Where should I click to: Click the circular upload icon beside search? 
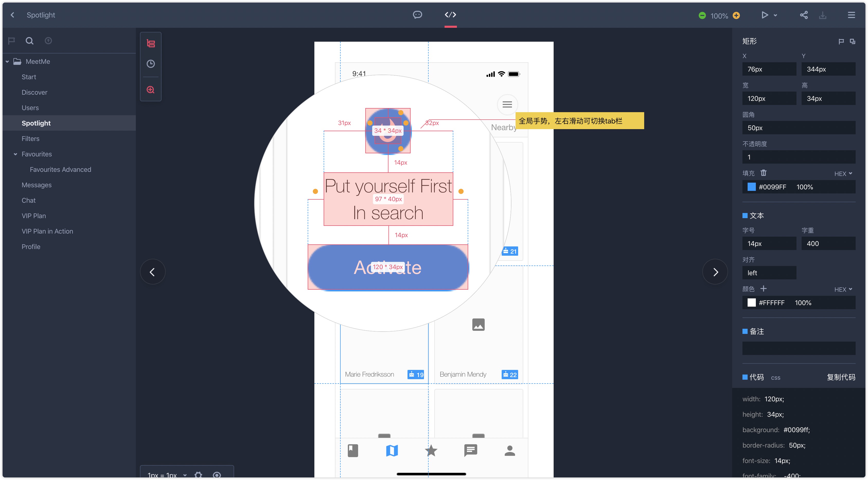click(48, 41)
